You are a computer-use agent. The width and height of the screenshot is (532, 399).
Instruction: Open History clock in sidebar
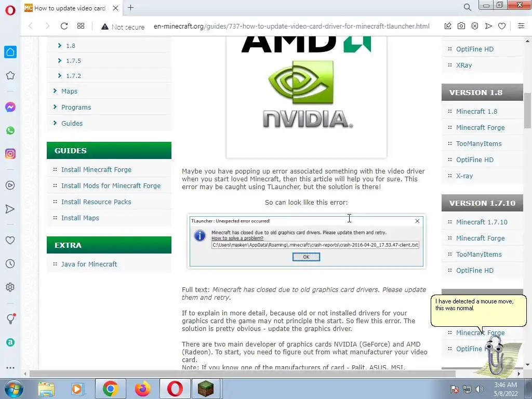point(10,263)
